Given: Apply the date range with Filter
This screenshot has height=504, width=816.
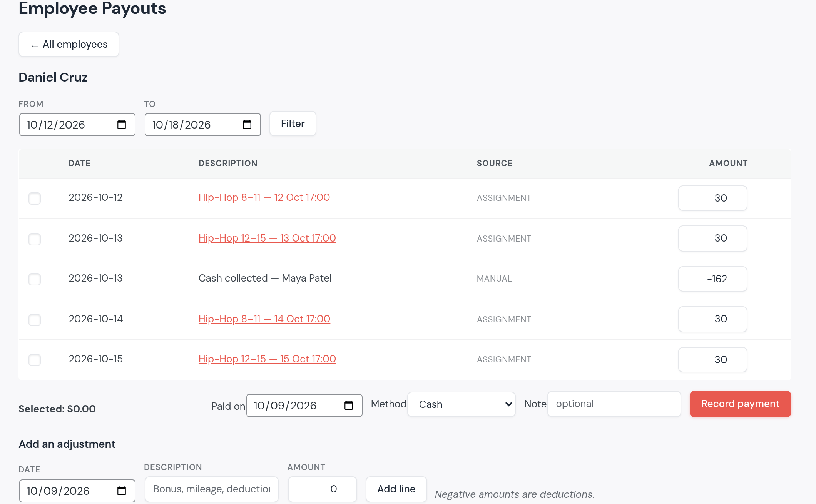Looking at the screenshot, I should click(x=293, y=123).
